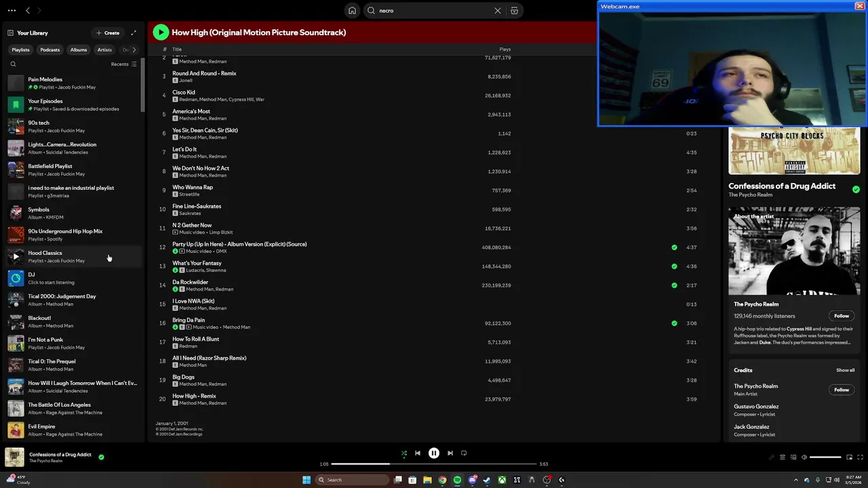The height and width of the screenshot is (488, 868).
Task: Show hidden system tray icons
Action: point(797,480)
